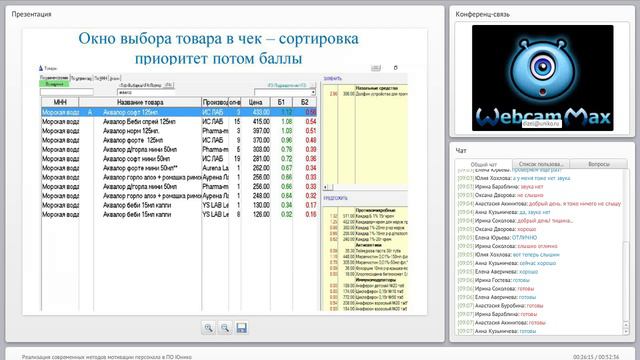Screen dimensions: 640x360
Task: Click the webinar title in the bottom bar
Action: 107,357
